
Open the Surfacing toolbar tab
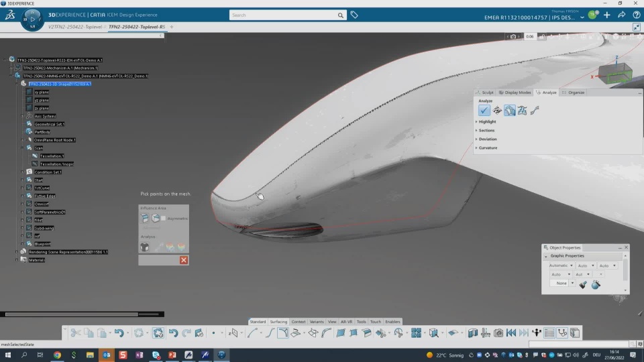278,322
